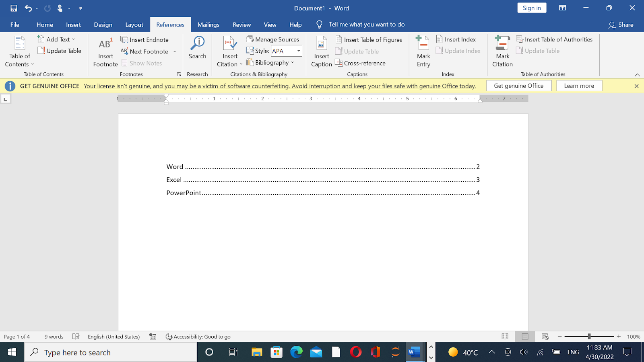Switch to Print Layout view
The image size is (644, 362).
click(x=525, y=337)
